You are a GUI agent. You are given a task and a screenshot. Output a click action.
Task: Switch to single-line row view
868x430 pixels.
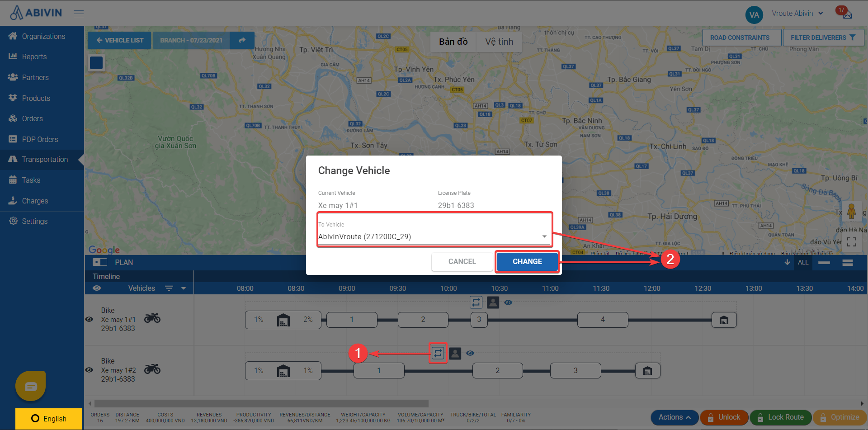coord(824,262)
